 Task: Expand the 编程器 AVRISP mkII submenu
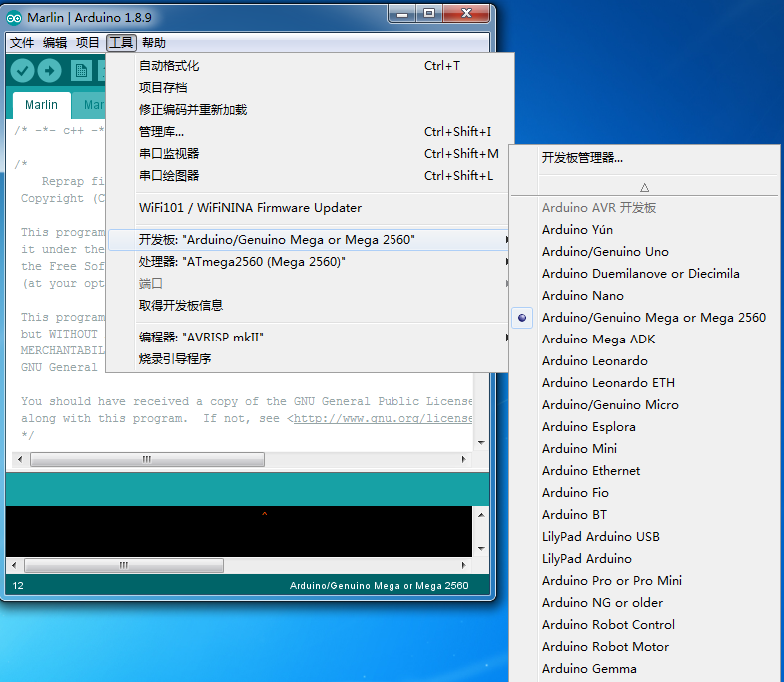click(307, 337)
